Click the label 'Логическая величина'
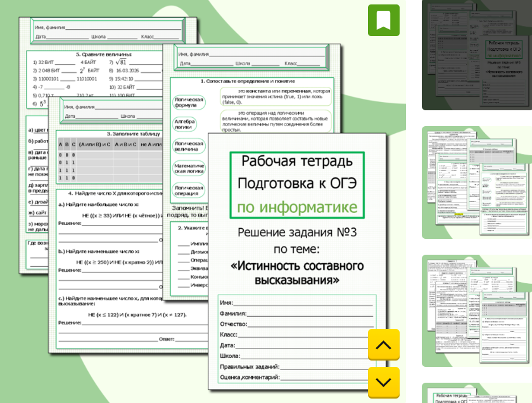Image resolution: width=532 pixels, height=403 pixels. (189, 146)
